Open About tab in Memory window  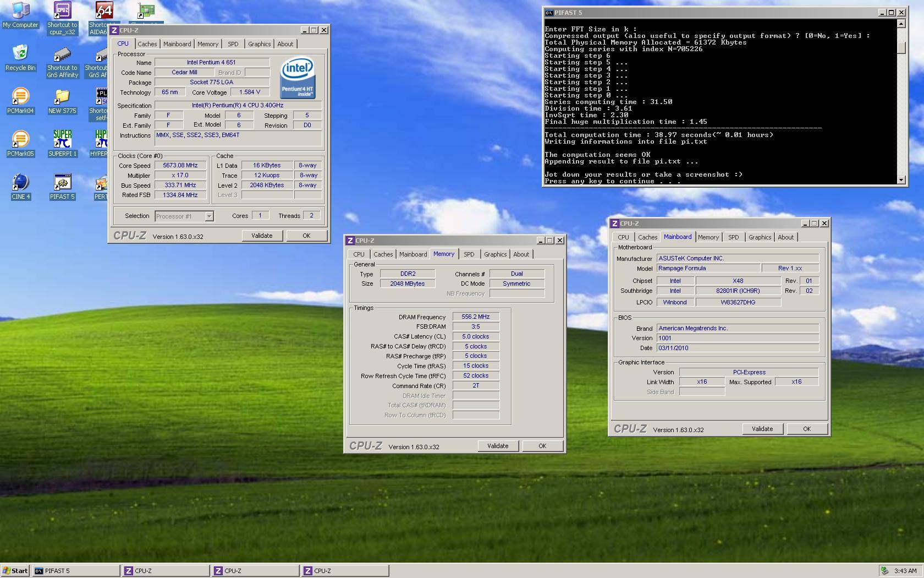[521, 254]
